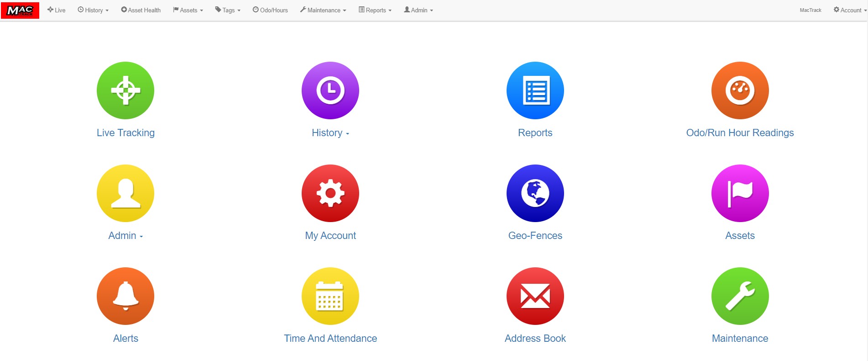Click the Time And Attendance text link
Viewport: 868px width, 361px height.
[x=330, y=339]
